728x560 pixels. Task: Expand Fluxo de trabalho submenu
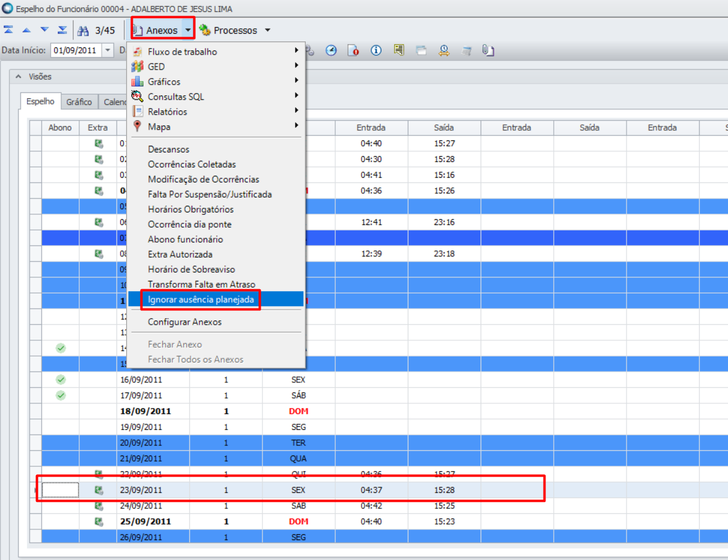pos(217,52)
